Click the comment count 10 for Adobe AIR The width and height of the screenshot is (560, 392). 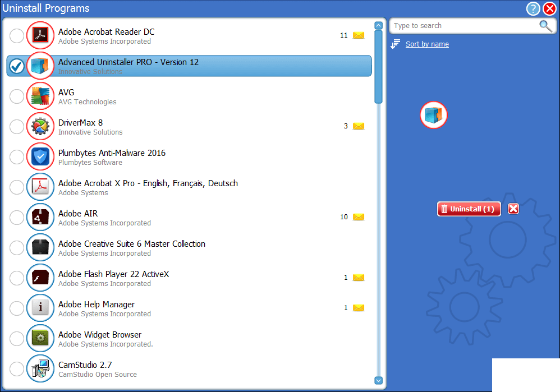pyautogui.click(x=344, y=217)
